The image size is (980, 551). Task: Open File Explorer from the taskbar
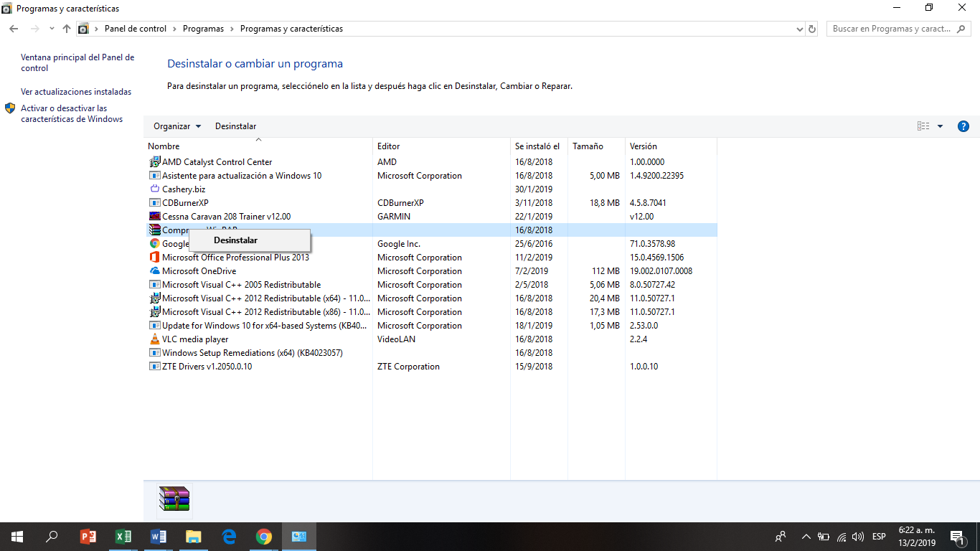(194, 537)
